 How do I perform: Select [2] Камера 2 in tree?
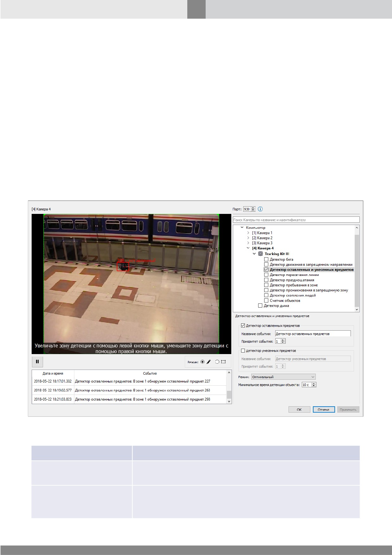[x=262, y=238]
